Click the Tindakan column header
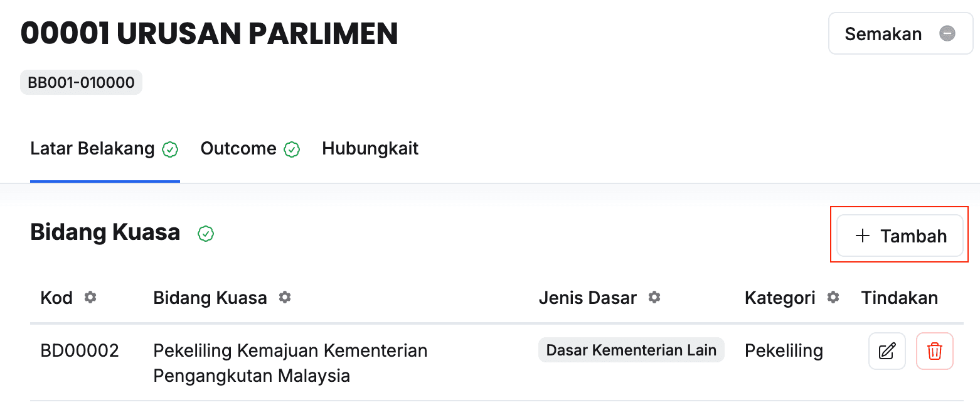This screenshot has height=417, width=980. pos(899,298)
